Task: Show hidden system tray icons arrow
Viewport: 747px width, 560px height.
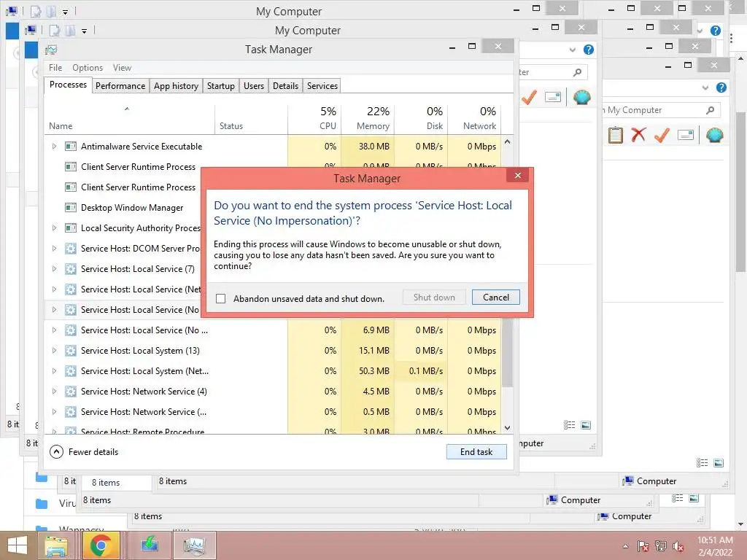Action: point(625,546)
